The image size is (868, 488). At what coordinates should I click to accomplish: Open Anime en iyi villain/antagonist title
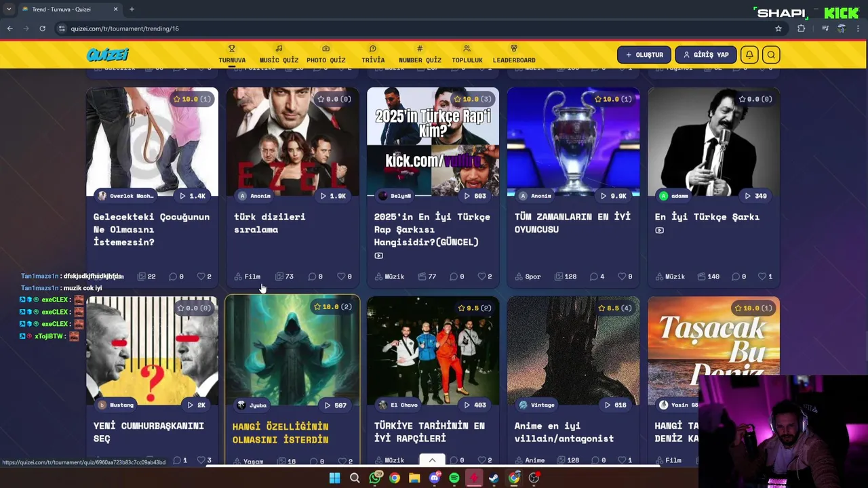[564, 432]
